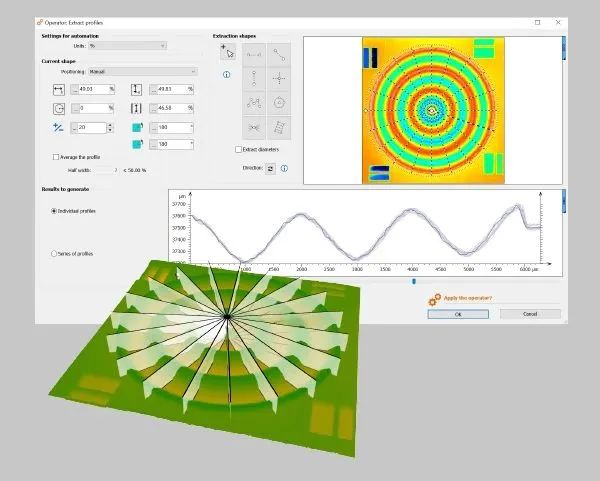Enable the Average the profile checkbox

(x=55, y=157)
